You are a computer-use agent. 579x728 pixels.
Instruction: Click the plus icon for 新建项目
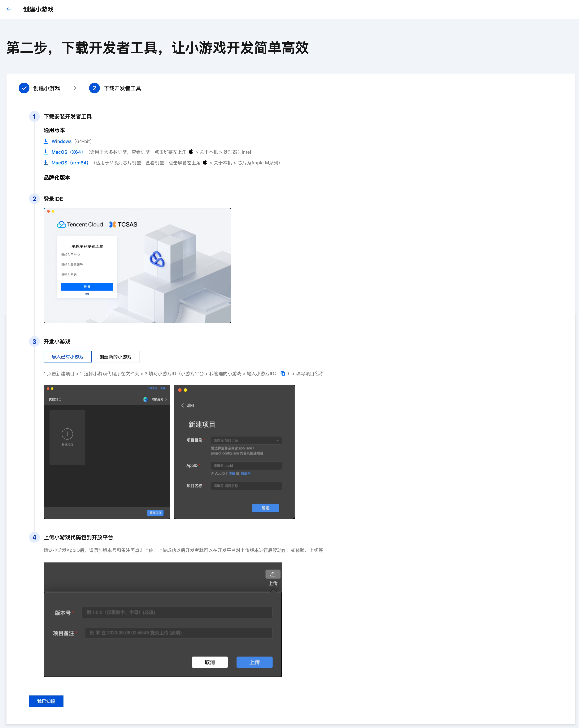(67, 434)
